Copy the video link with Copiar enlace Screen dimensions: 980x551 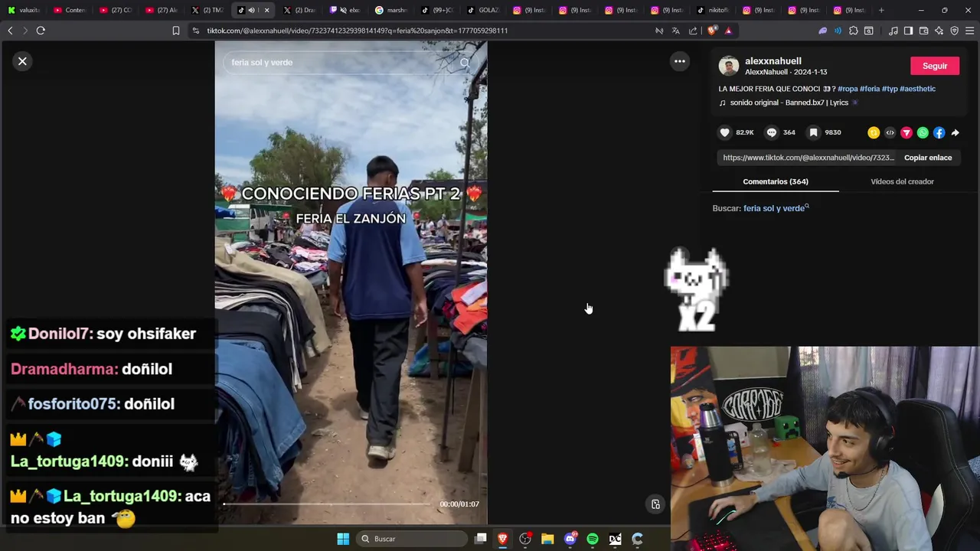coord(928,158)
